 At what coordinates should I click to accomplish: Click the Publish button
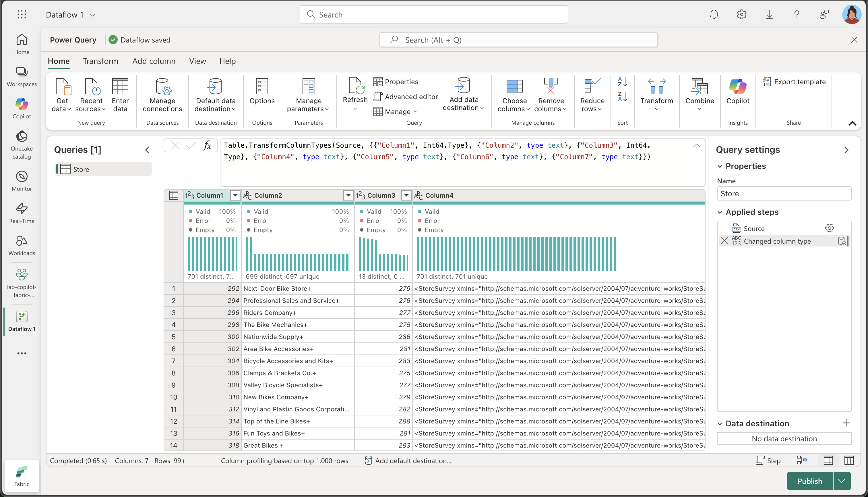pyautogui.click(x=810, y=481)
